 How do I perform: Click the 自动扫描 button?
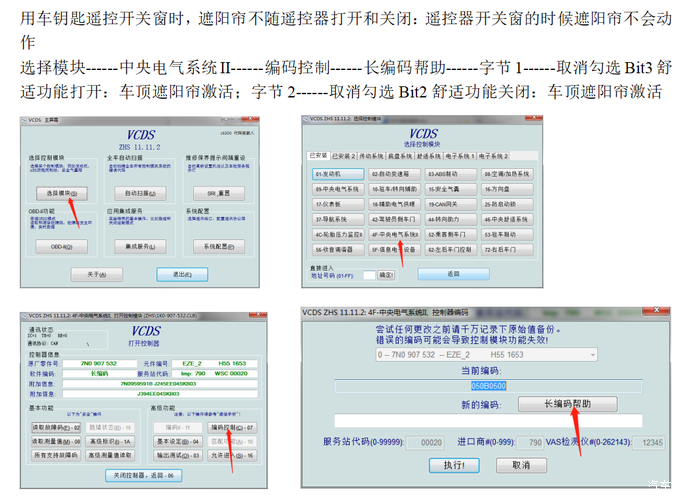140,193
